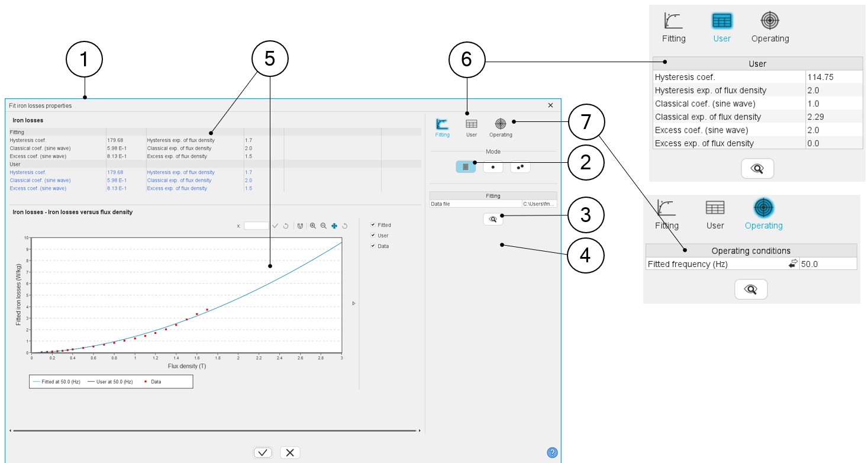Image resolution: width=868 pixels, height=463 pixels.
Task: Reset the chart view after the pan tool
Action: coord(345,226)
